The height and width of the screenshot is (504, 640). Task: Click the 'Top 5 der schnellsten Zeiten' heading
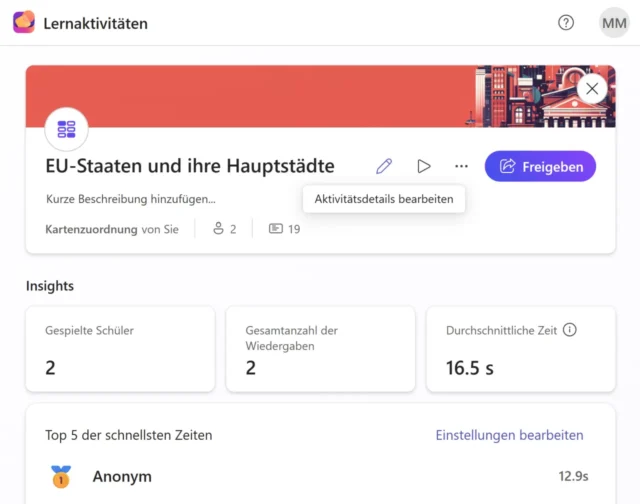(x=129, y=435)
